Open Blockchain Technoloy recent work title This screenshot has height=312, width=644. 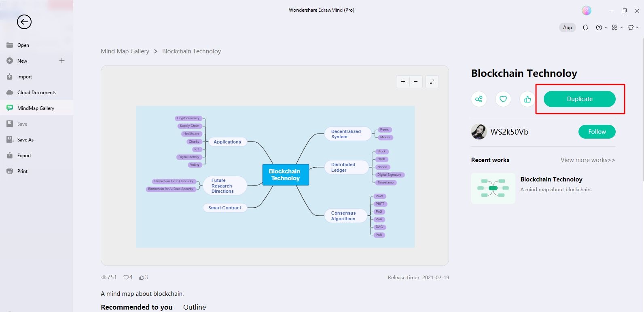tap(551, 179)
